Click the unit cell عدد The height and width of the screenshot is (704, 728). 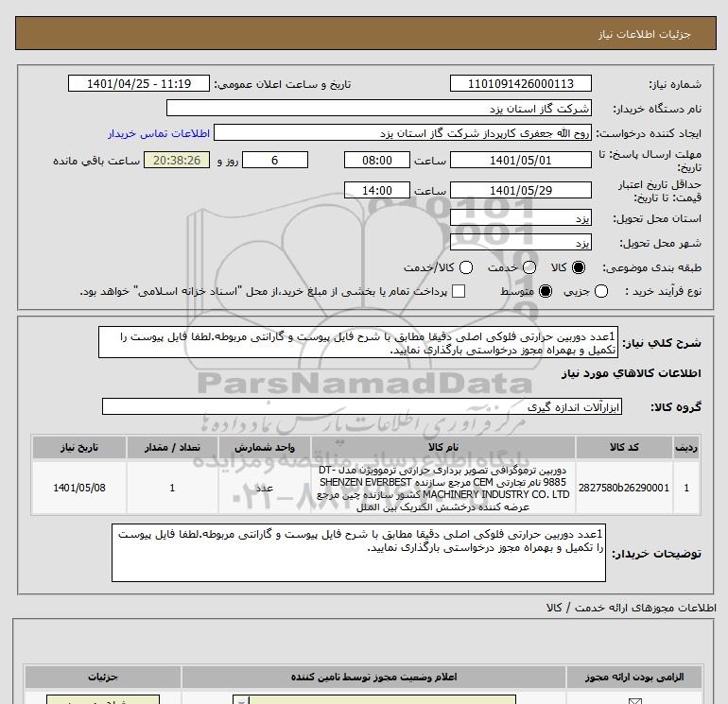[264, 488]
